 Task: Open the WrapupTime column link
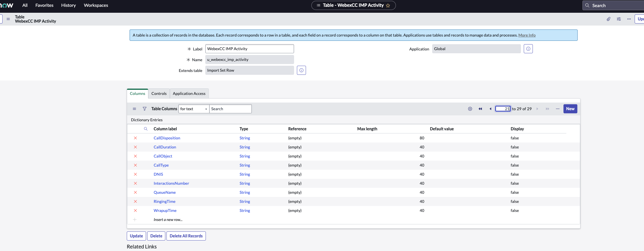165,210
